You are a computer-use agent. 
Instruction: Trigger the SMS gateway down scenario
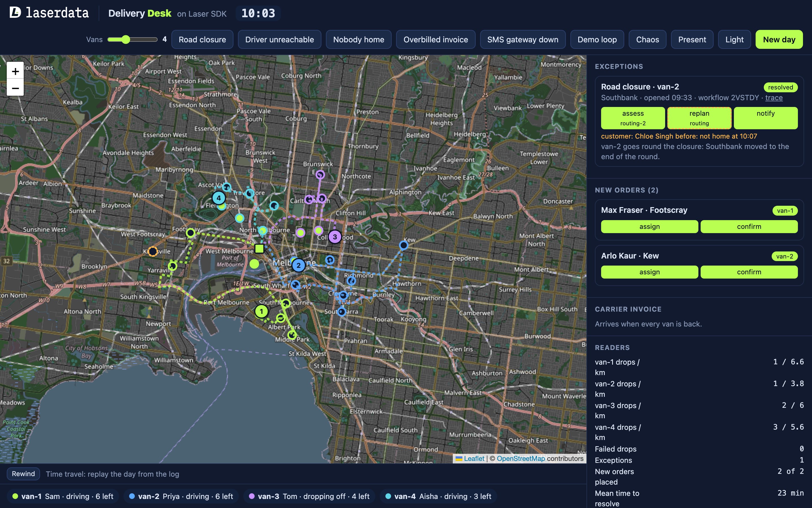pyautogui.click(x=523, y=40)
